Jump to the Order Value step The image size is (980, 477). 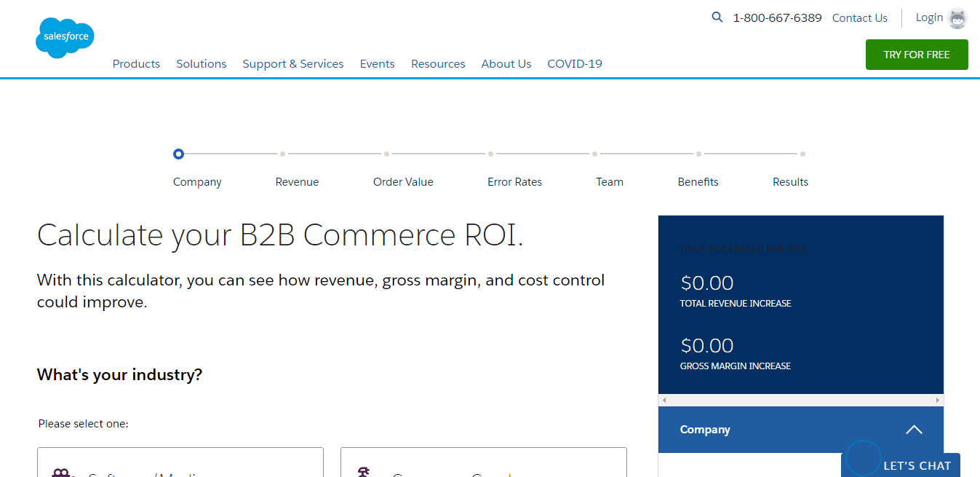click(403, 182)
